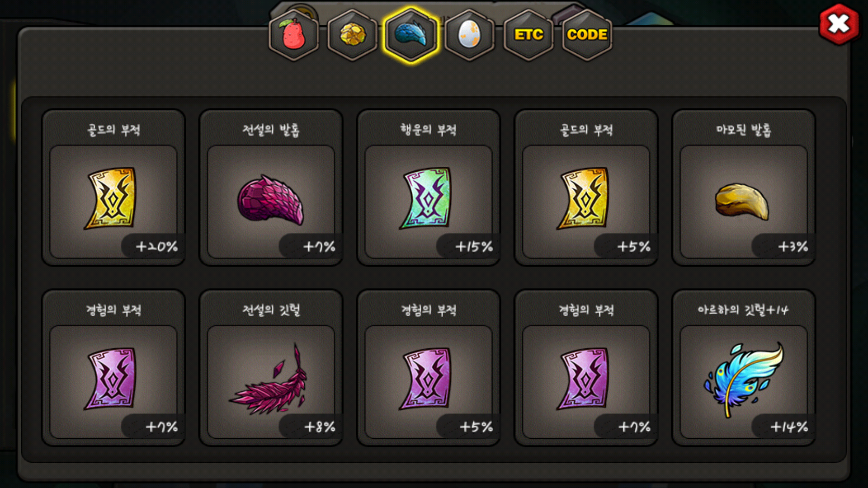Screen dimensions: 868x488
Task: Choose the gold talisman with +5%
Action: point(586,188)
